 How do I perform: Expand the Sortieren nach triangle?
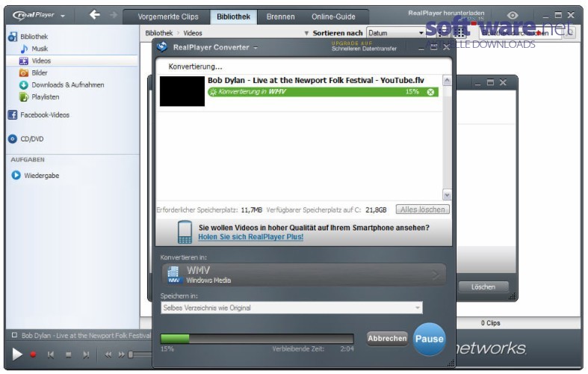pos(306,34)
